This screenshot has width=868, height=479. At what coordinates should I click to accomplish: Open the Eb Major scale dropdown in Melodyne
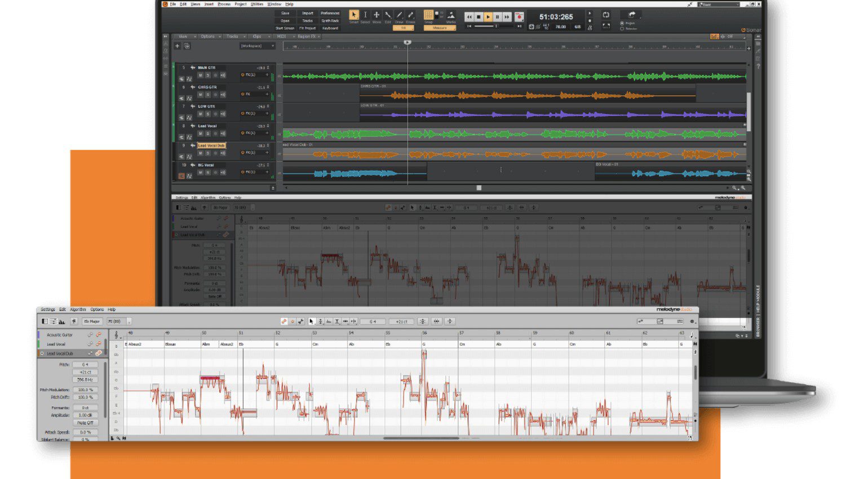92,321
